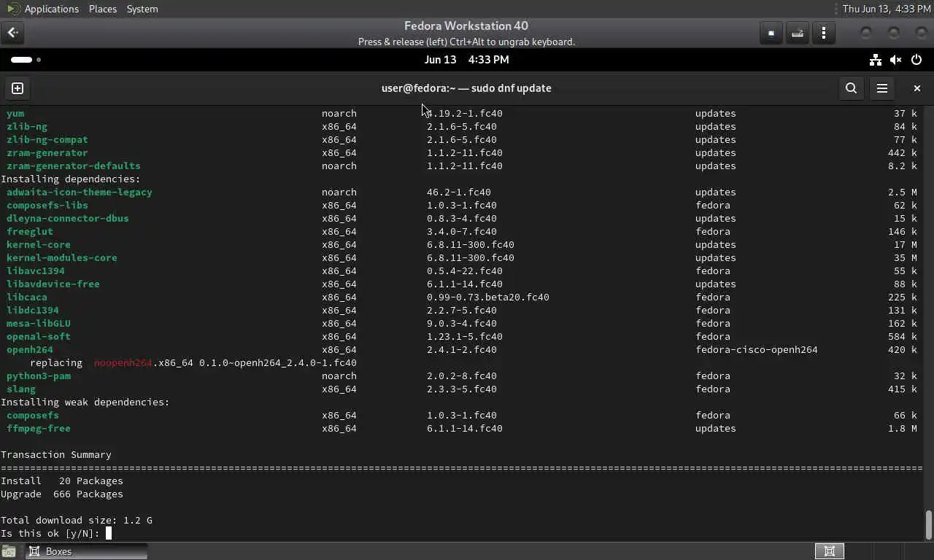Click 'Total download size: 1.2 G' line
The height and width of the screenshot is (560, 934).
77,520
